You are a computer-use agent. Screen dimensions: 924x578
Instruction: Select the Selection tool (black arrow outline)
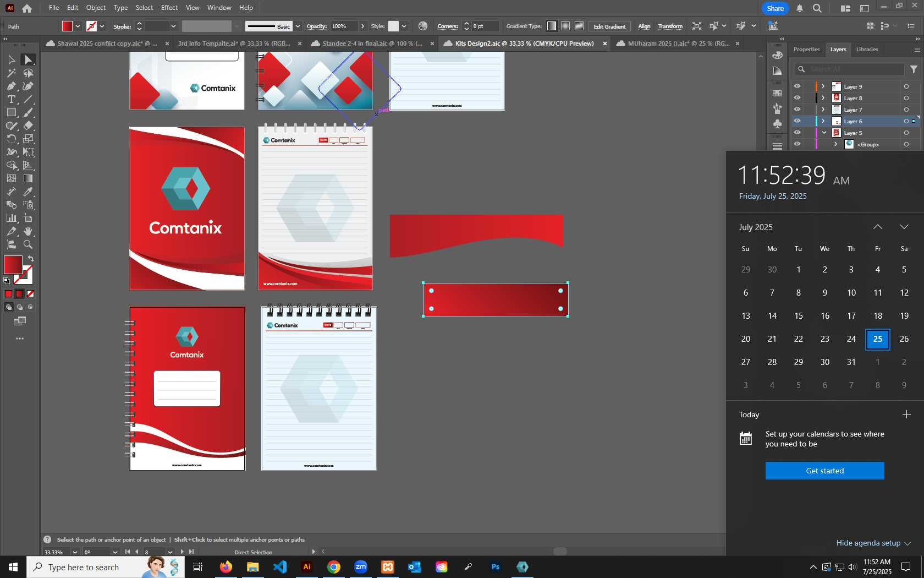pos(11,59)
